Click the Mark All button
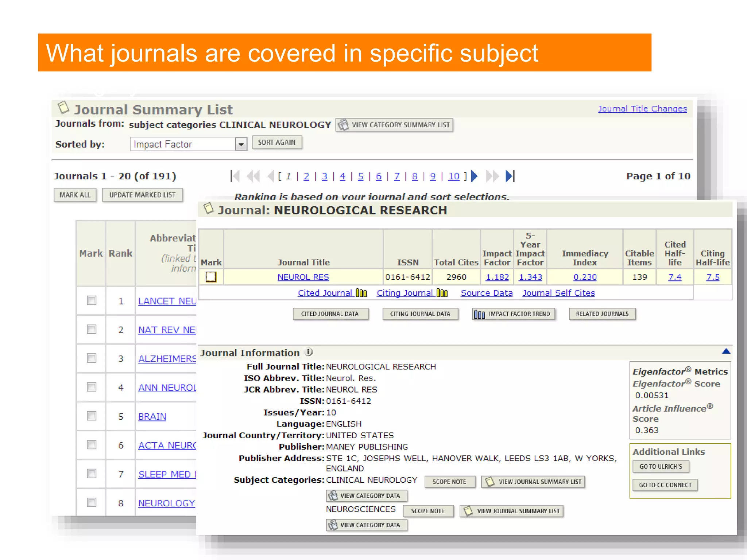The height and width of the screenshot is (560, 747). (x=75, y=195)
